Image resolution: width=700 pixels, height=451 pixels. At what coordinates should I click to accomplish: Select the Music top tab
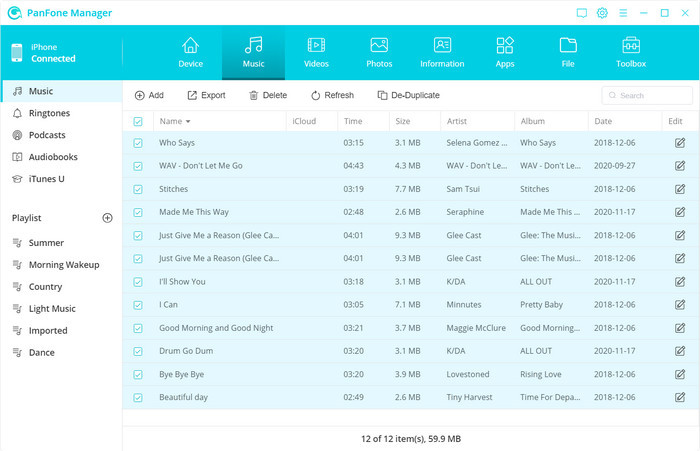click(x=254, y=53)
